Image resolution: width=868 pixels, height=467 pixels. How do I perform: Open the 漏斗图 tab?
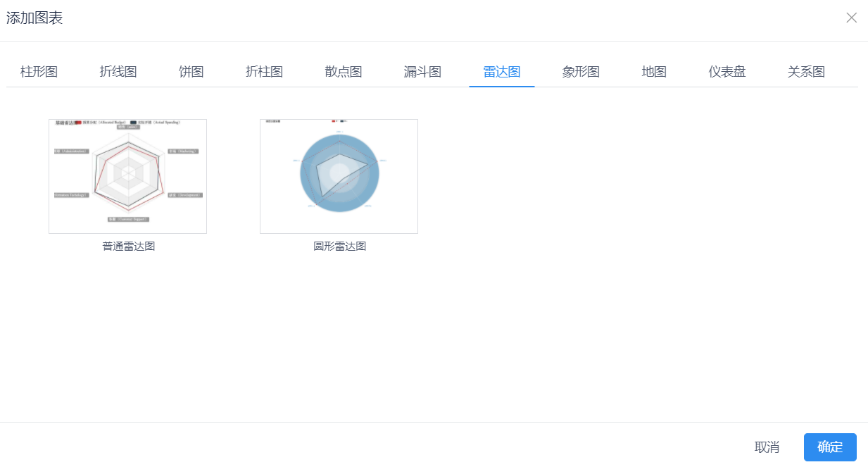(x=422, y=71)
